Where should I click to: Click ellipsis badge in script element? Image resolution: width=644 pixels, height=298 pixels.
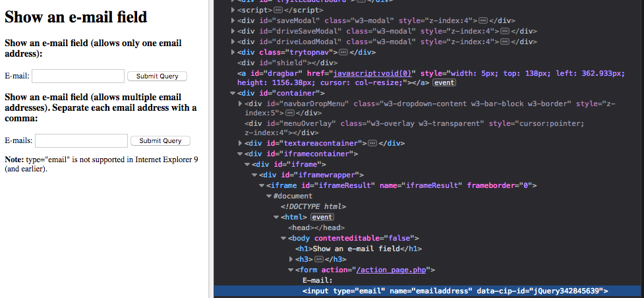click(278, 10)
